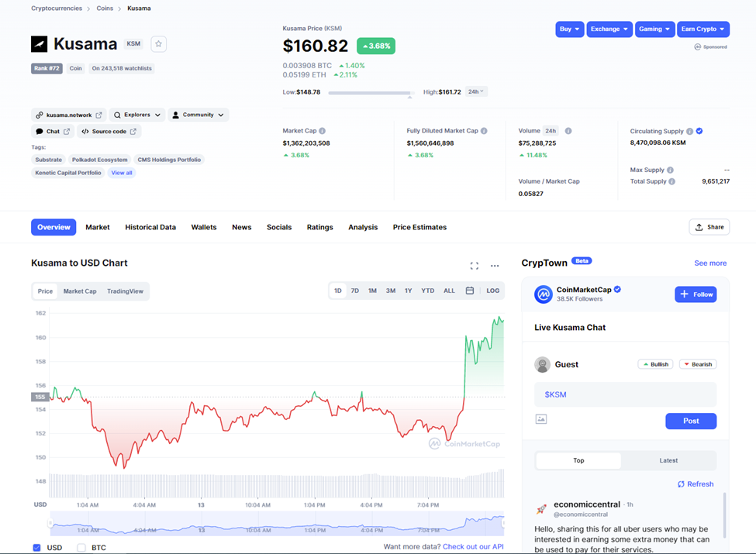756x554 pixels.
Task: Click the low/high price range slider
Action: 371,93
